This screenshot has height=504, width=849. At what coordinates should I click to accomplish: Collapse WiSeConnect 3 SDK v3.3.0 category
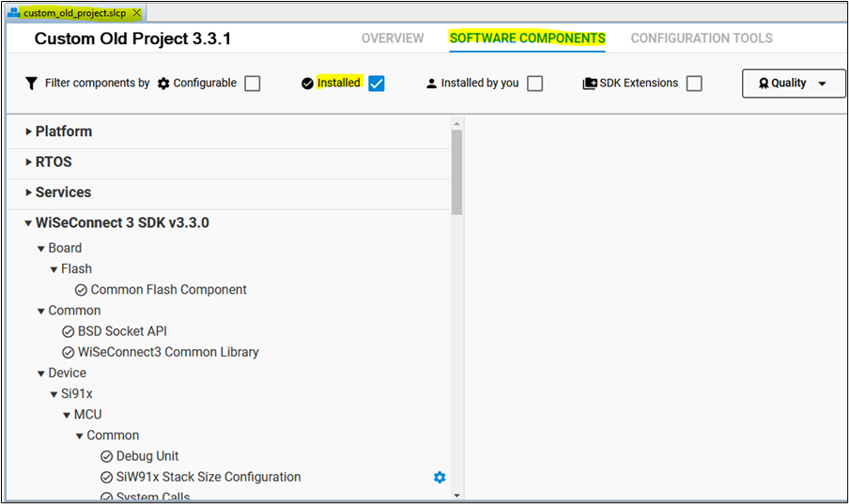click(28, 223)
